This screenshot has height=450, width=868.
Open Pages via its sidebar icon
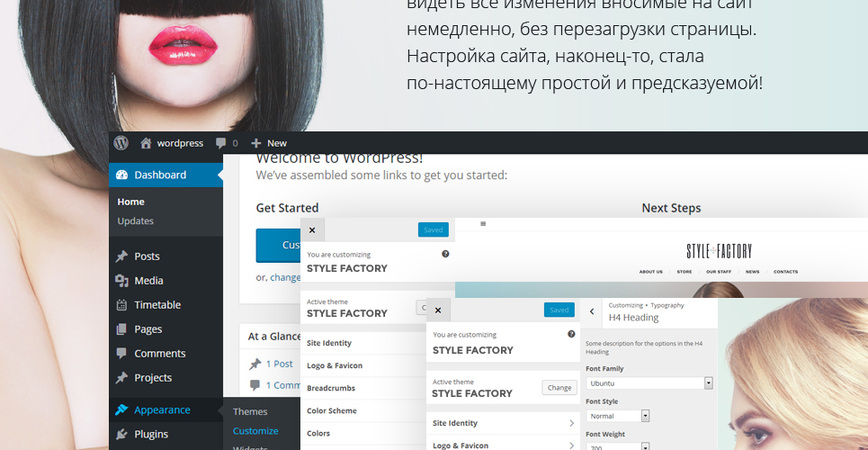pyautogui.click(x=121, y=329)
